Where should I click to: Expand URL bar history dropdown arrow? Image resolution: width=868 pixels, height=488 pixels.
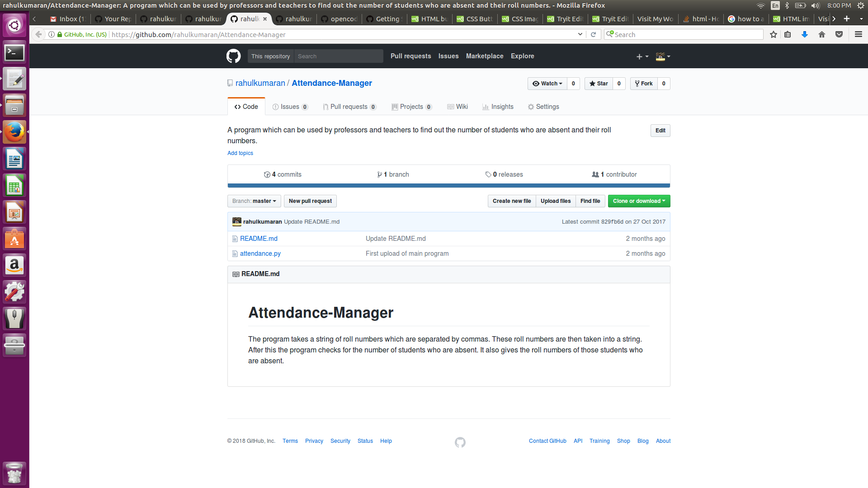(x=580, y=34)
